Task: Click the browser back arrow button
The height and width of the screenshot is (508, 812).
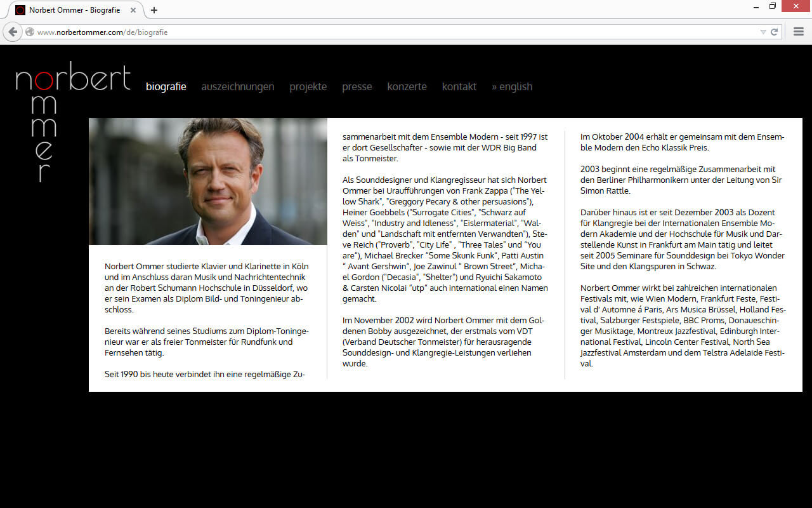Action: click(13, 32)
